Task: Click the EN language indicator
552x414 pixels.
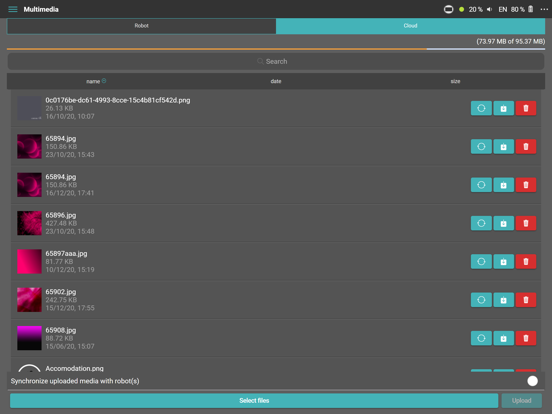Action: (x=503, y=10)
